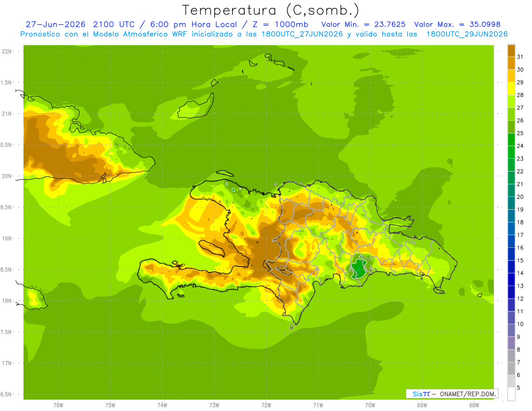The height and width of the screenshot is (411, 532).
Task: Click the "8.5N" latitude axis label
Action: pyautogui.click(x=7, y=270)
